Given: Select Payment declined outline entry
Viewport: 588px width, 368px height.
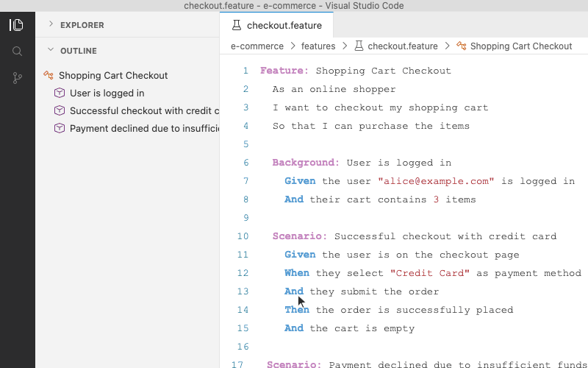Looking at the screenshot, I should click(144, 128).
